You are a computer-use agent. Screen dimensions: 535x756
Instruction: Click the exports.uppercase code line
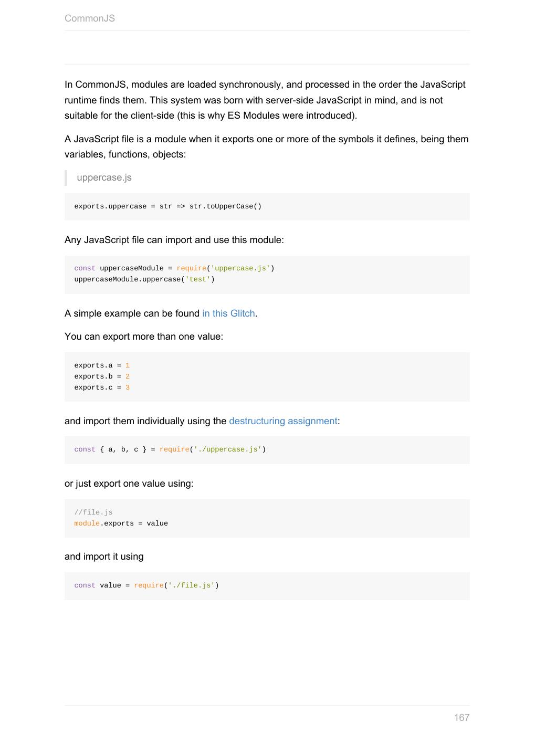tap(167, 206)
